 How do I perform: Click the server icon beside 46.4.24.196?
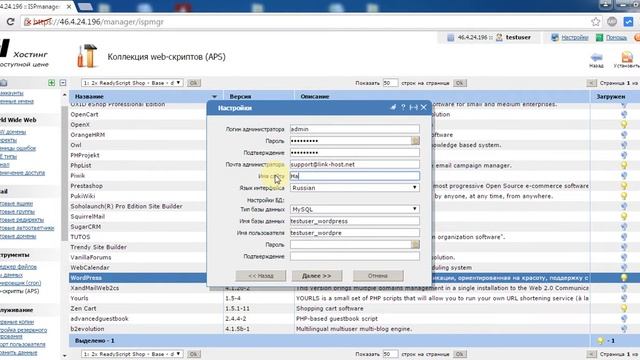coord(451,38)
